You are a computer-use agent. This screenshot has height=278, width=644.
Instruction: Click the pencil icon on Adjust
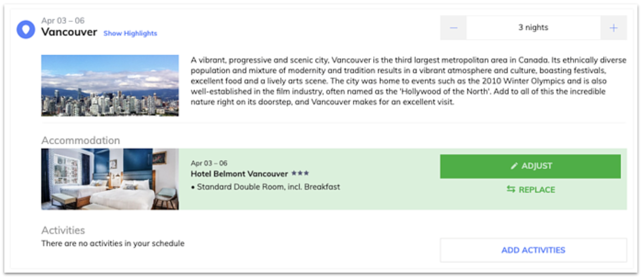pyautogui.click(x=514, y=166)
